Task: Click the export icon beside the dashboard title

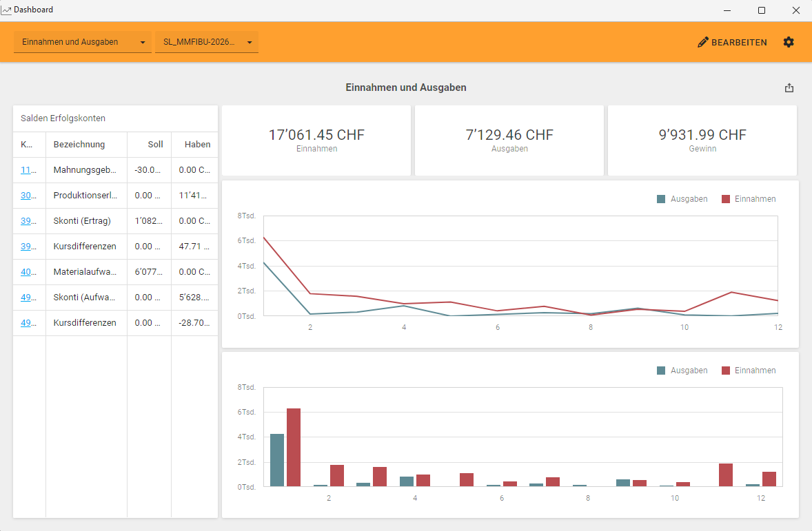Action: tap(789, 88)
